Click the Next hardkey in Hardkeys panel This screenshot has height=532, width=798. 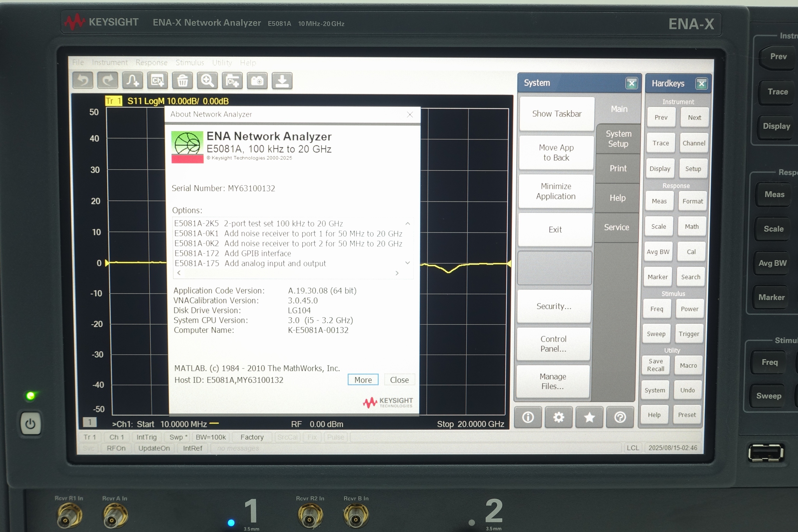(x=694, y=117)
